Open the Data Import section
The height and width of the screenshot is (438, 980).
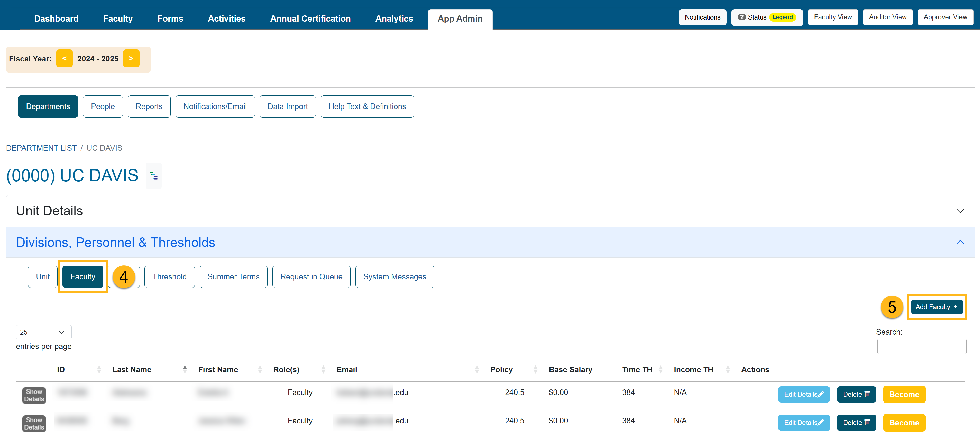pos(288,106)
